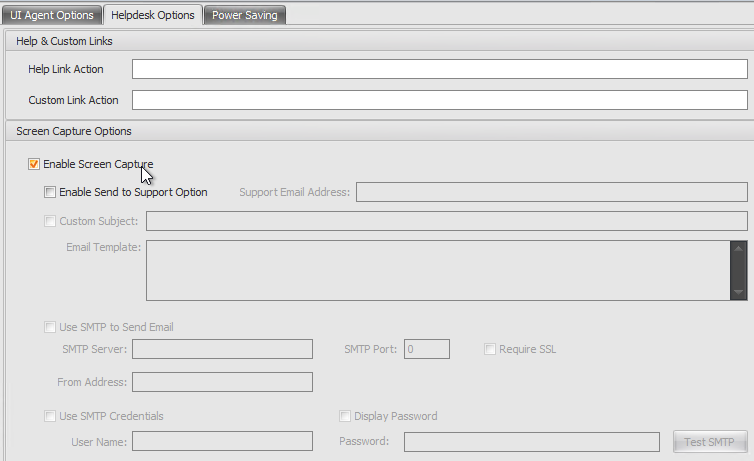Toggle the Display Password checkbox
The image size is (754, 461).
(345, 416)
